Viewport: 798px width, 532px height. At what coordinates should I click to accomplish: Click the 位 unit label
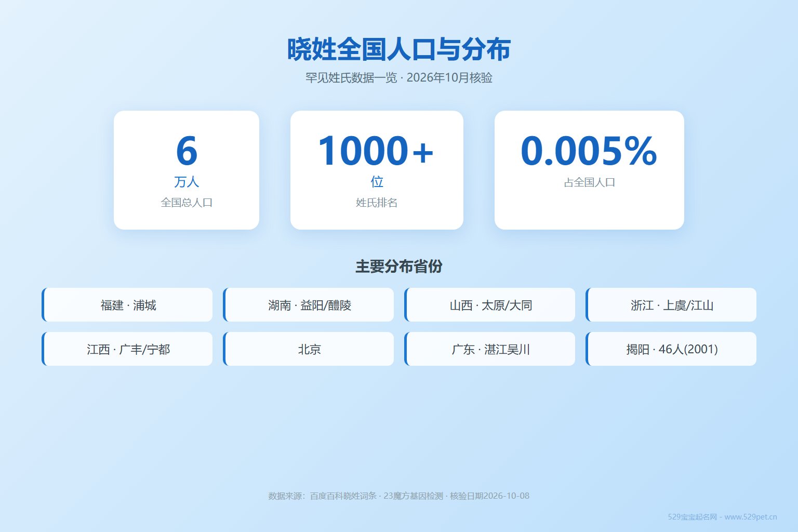pyautogui.click(x=377, y=182)
